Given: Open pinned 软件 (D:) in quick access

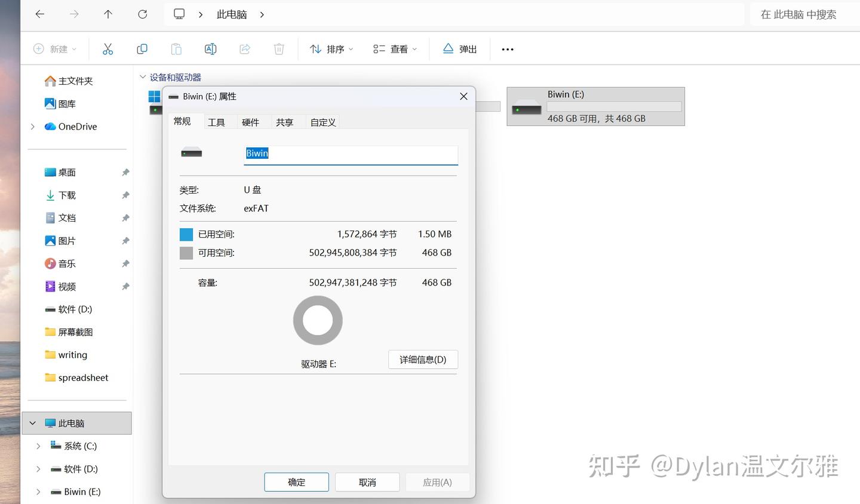Looking at the screenshot, I should (69, 309).
